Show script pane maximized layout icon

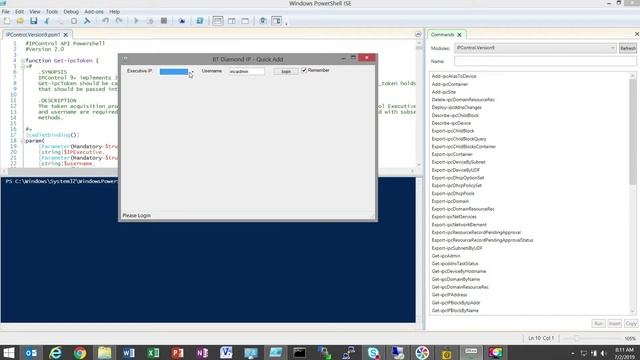click(x=245, y=21)
